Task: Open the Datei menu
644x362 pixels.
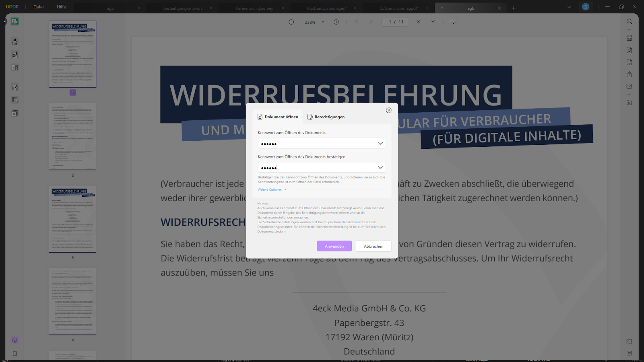Action: [x=39, y=7]
